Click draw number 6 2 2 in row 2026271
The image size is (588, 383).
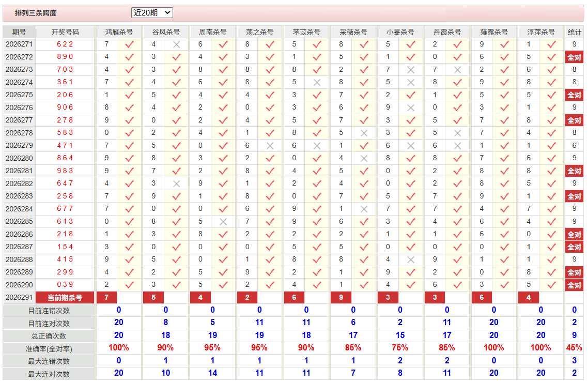65,44
